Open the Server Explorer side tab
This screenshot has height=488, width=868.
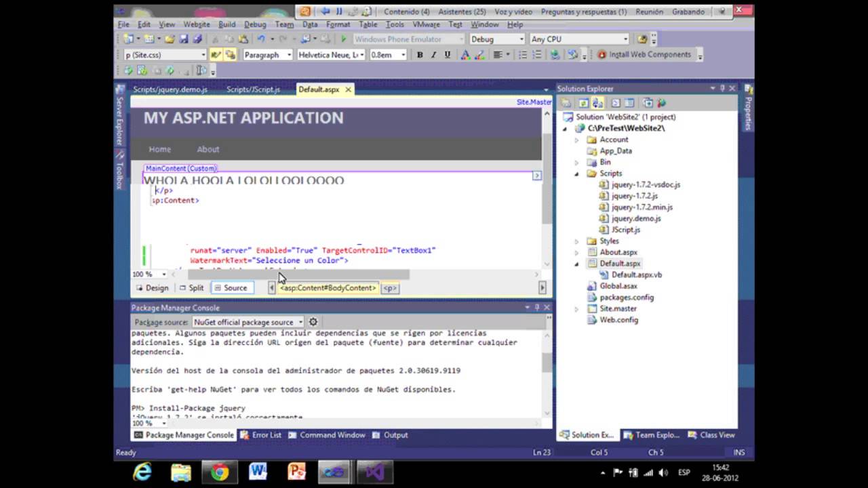pos(119,115)
